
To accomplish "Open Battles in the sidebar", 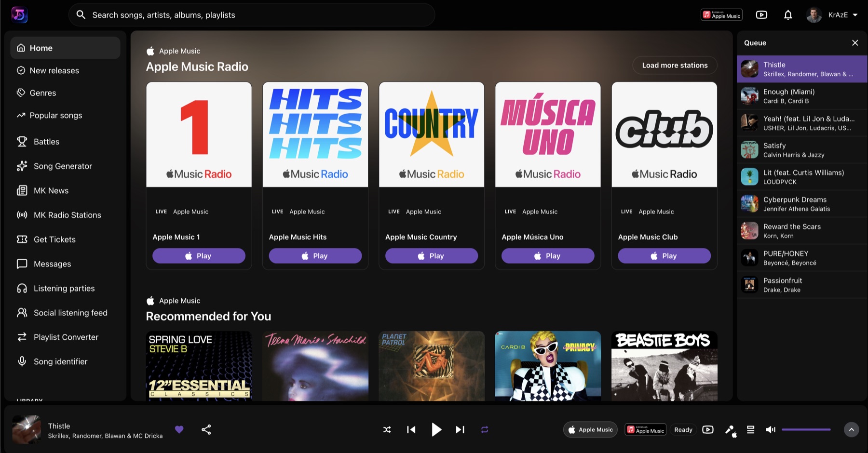I will click(x=65, y=142).
